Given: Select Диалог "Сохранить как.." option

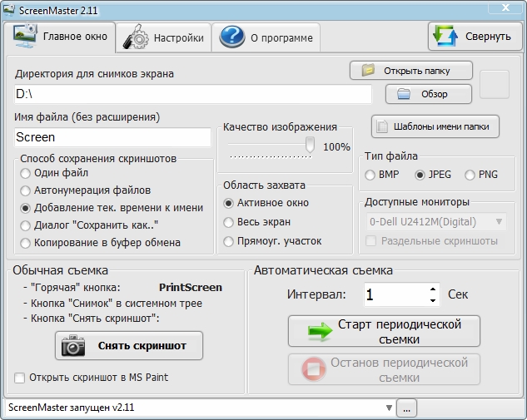Looking at the screenshot, I should tap(89, 225).
